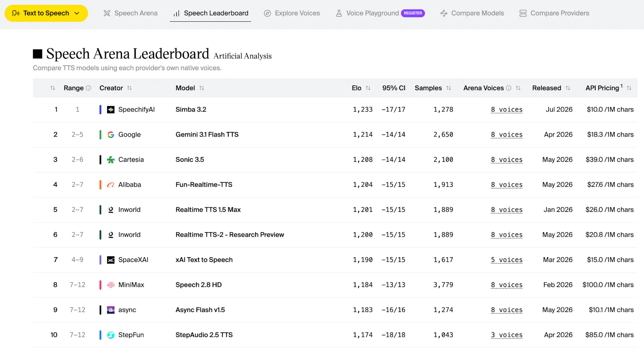Screen dimensions: 644x353
Task: Sort the table by Arena Voices
Action: tap(518, 88)
